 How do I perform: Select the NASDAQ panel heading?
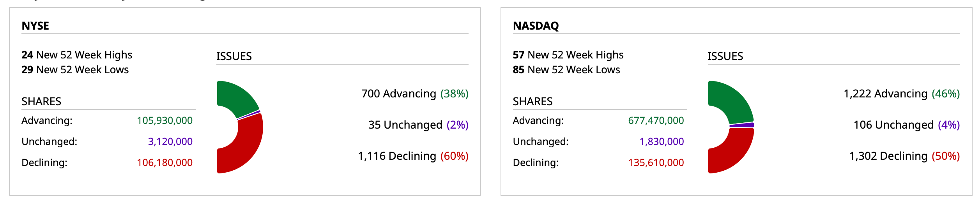click(536, 26)
